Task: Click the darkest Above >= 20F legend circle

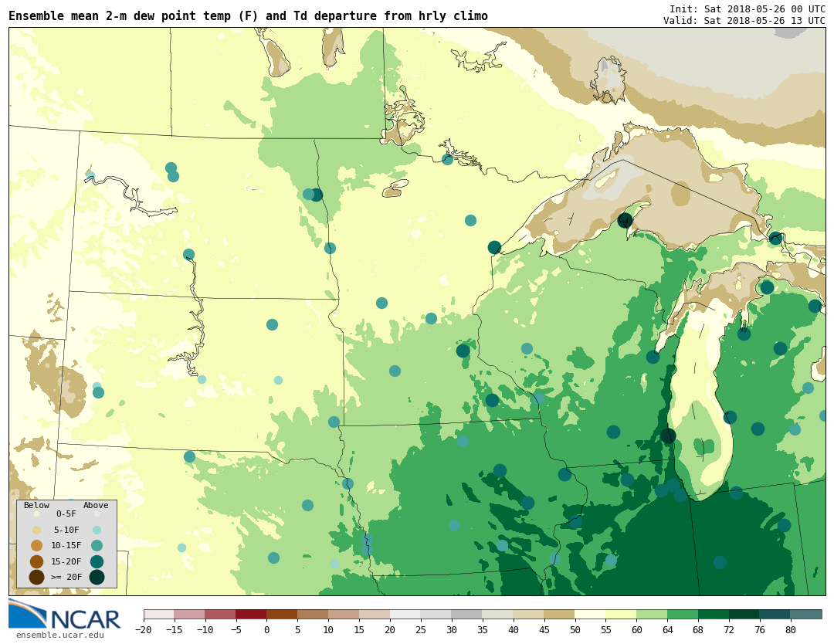Action: point(97,577)
